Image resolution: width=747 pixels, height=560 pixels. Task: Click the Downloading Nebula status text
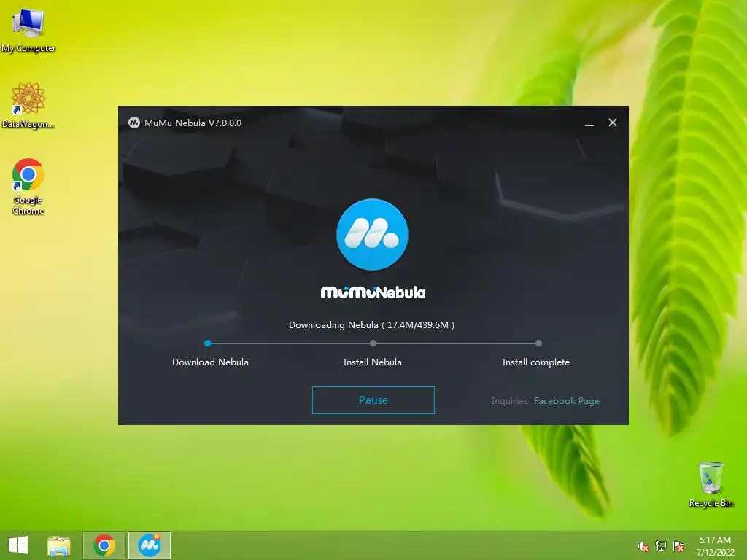[x=371, y=324]
